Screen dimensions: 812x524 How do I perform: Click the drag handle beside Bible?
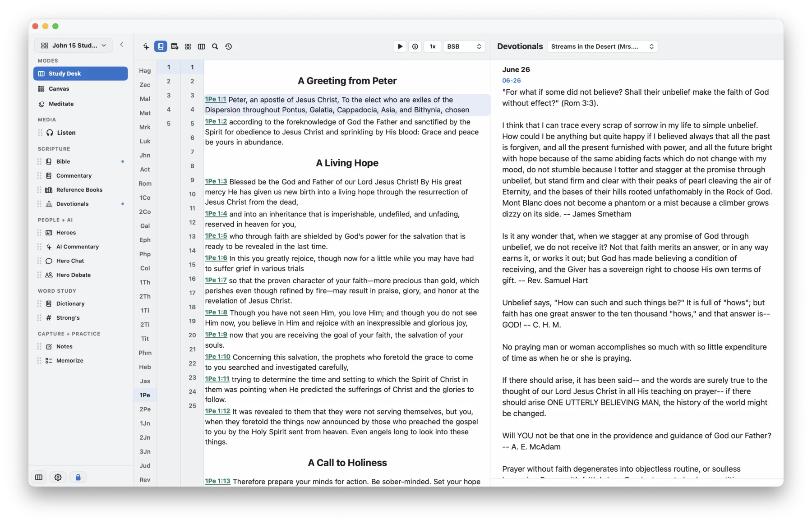click(39, 161)
